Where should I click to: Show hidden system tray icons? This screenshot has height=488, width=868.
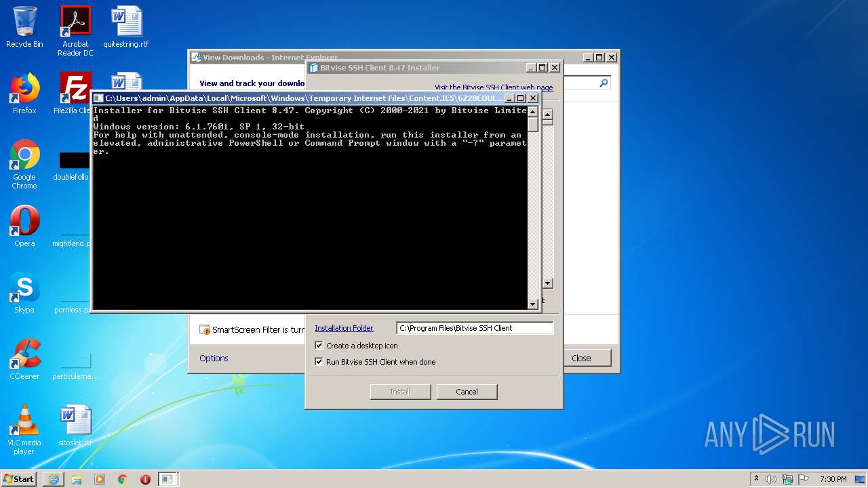(x=756, y=479)
